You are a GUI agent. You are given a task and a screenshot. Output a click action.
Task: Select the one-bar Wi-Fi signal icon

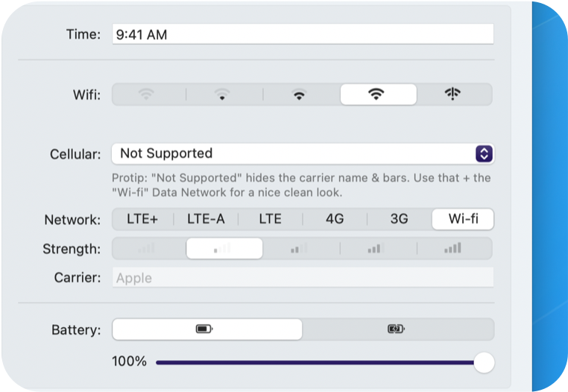point(222,95)
